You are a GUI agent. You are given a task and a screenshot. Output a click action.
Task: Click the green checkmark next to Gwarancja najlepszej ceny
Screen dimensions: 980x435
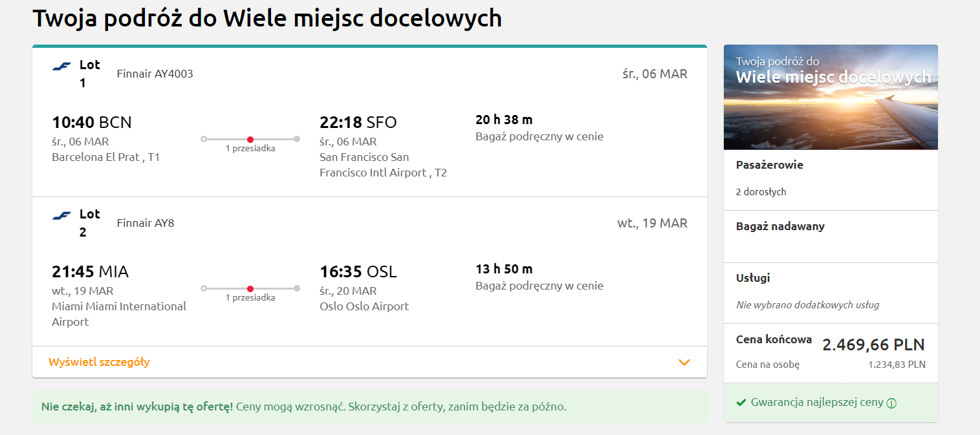tap(741, 403)
